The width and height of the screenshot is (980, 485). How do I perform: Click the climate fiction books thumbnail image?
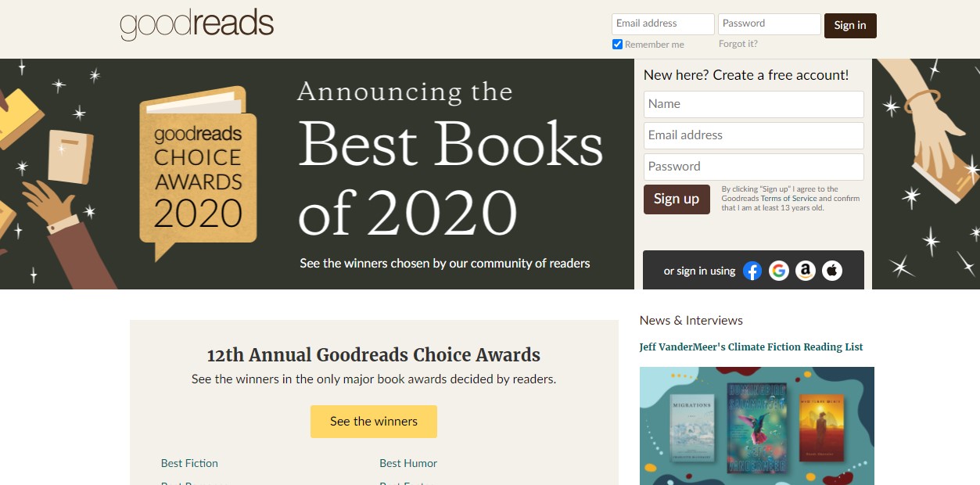pyautogui.click(x=756, y=426)
